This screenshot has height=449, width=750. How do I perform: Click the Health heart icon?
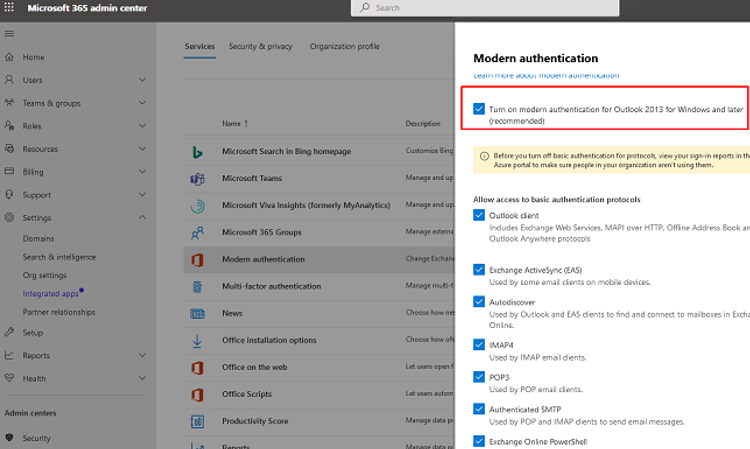[x=9, y=378]
